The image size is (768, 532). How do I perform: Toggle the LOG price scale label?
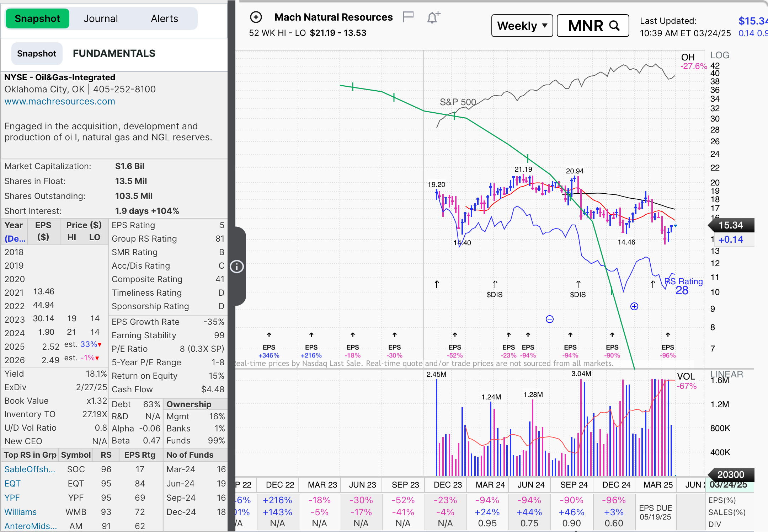pos(720,55)
